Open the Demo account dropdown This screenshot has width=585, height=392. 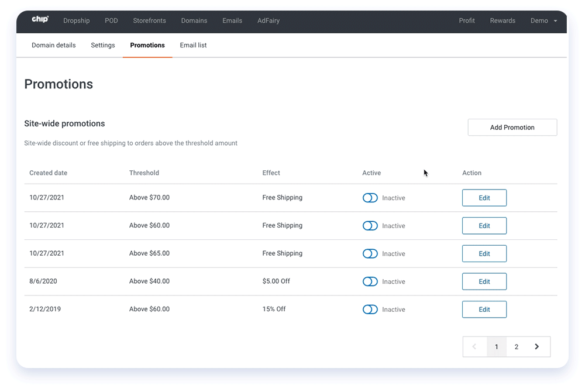point(539,20)
